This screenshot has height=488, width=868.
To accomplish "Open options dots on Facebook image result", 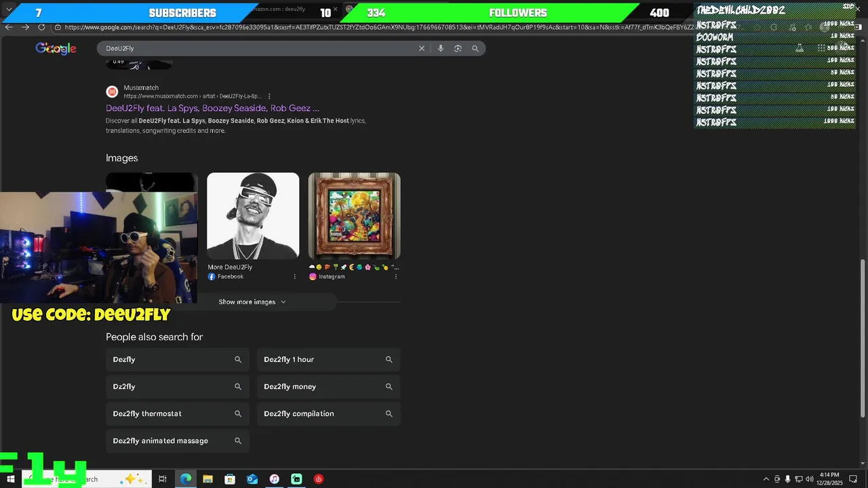I will [x=294, y=277].
